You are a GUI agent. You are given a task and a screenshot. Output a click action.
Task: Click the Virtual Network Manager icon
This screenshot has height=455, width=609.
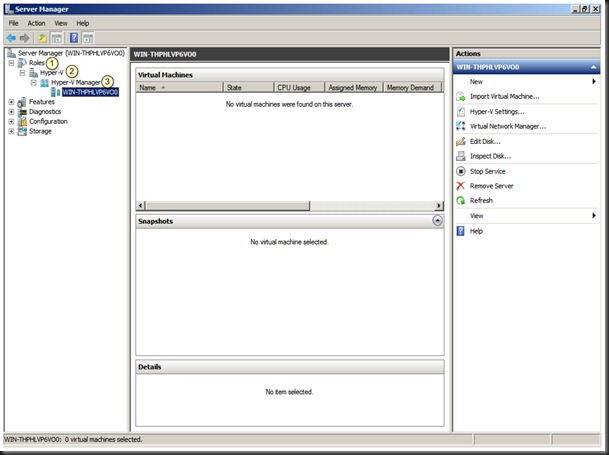click(461, 126)
